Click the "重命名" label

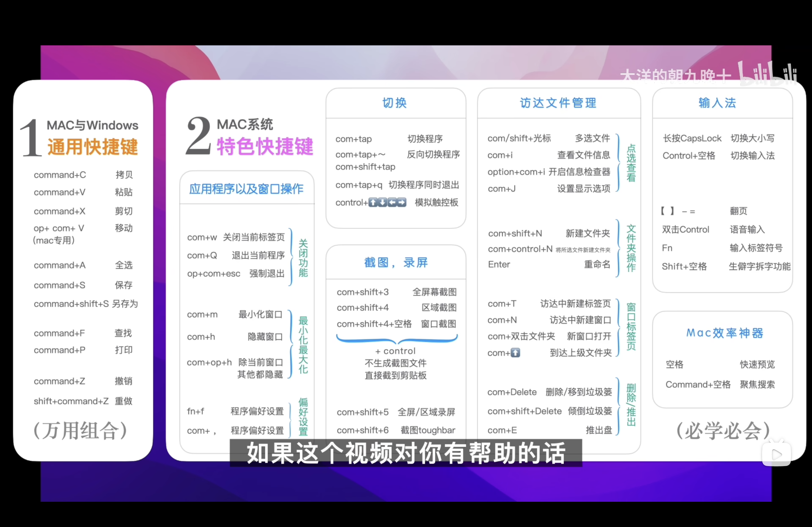[597, 265]
